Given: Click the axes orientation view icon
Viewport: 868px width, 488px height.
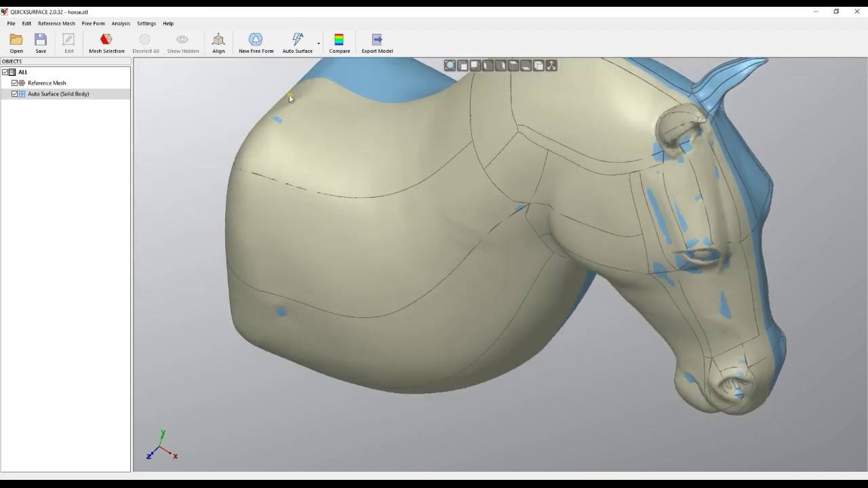Looking at the screenshot, I should [551, 66].
